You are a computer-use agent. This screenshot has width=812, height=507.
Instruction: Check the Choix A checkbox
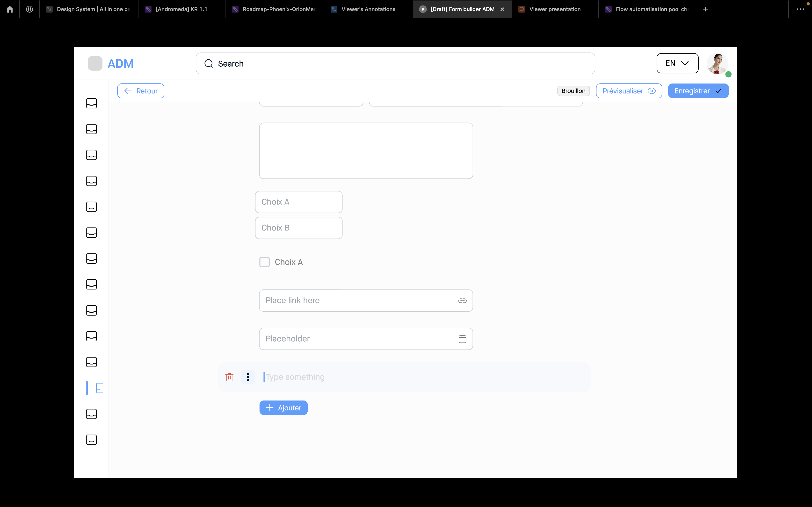pyautogui.click(x=264, y=262)
